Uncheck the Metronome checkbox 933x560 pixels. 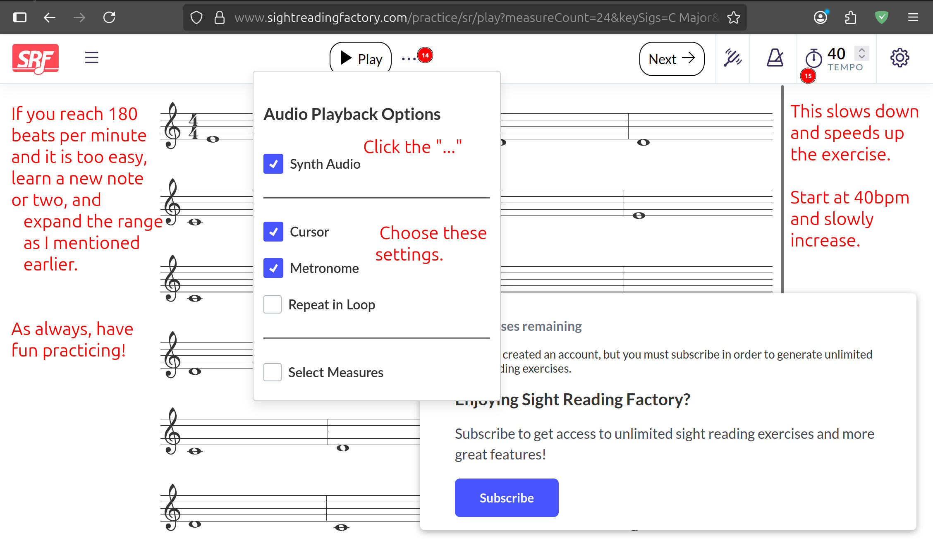point(273,268)
